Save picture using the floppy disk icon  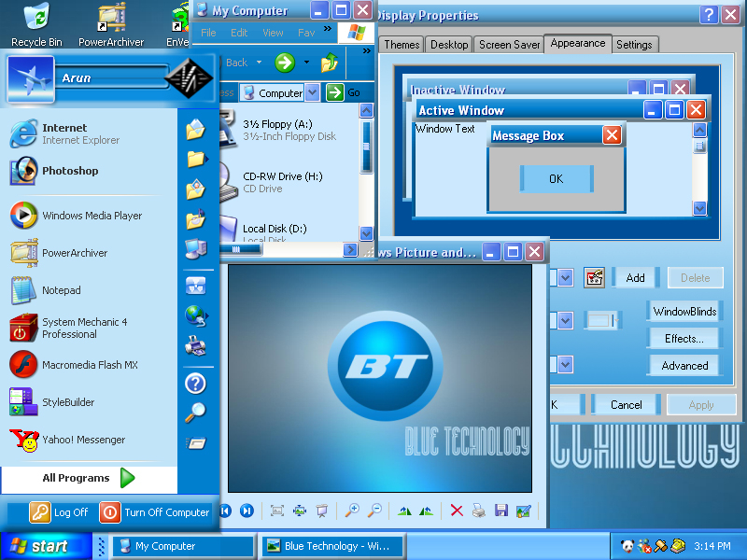point(501,511)
